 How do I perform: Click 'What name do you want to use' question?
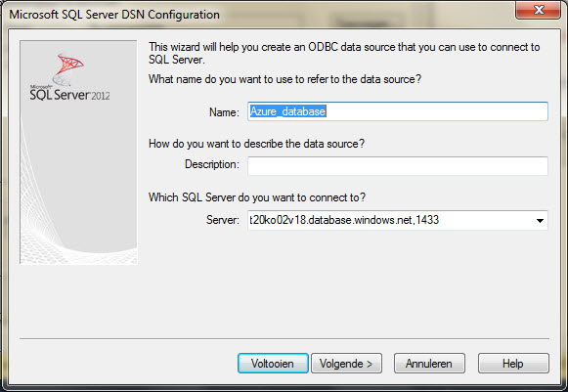click(x=284, y=79)
